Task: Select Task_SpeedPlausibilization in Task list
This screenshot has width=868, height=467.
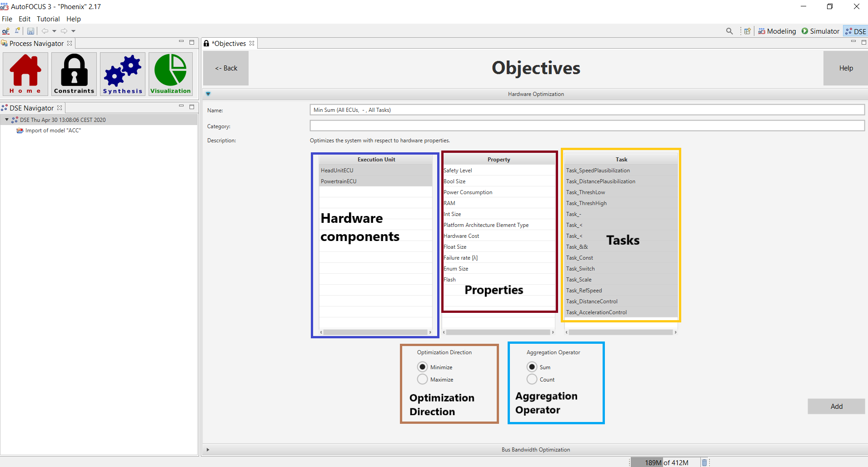Action: 621,171
